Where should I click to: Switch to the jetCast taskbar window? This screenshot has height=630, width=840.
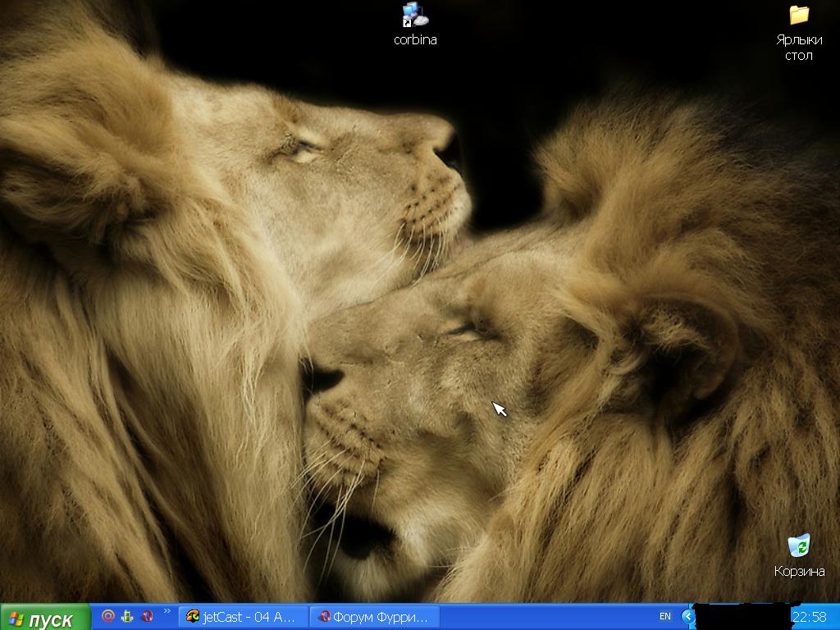click(244, 617)
